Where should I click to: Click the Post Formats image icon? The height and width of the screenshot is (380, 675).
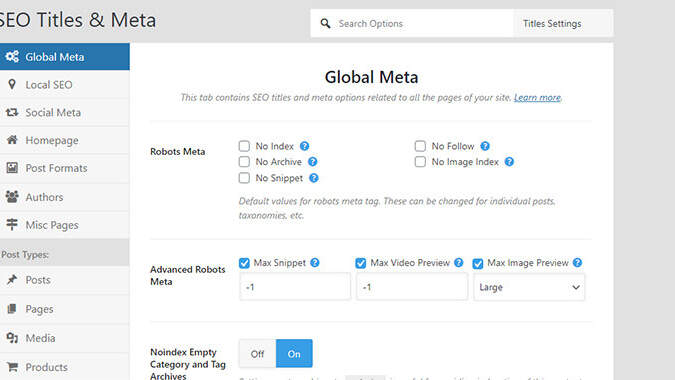(12, 168)
